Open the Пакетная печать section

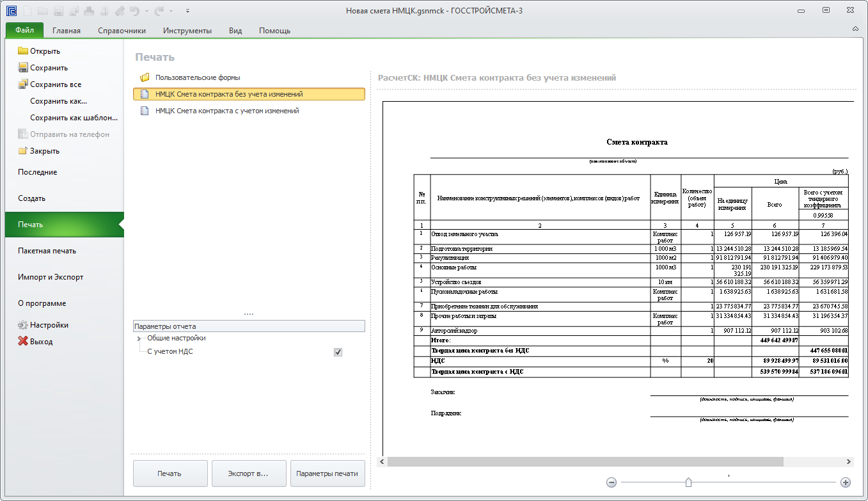[x=47, y=251]
